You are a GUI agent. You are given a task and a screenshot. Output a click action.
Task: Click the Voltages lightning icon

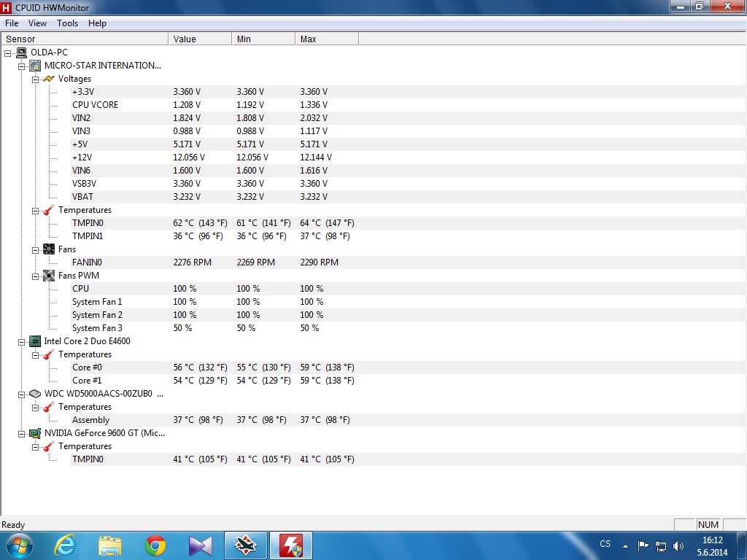click(x=49, y=79)
